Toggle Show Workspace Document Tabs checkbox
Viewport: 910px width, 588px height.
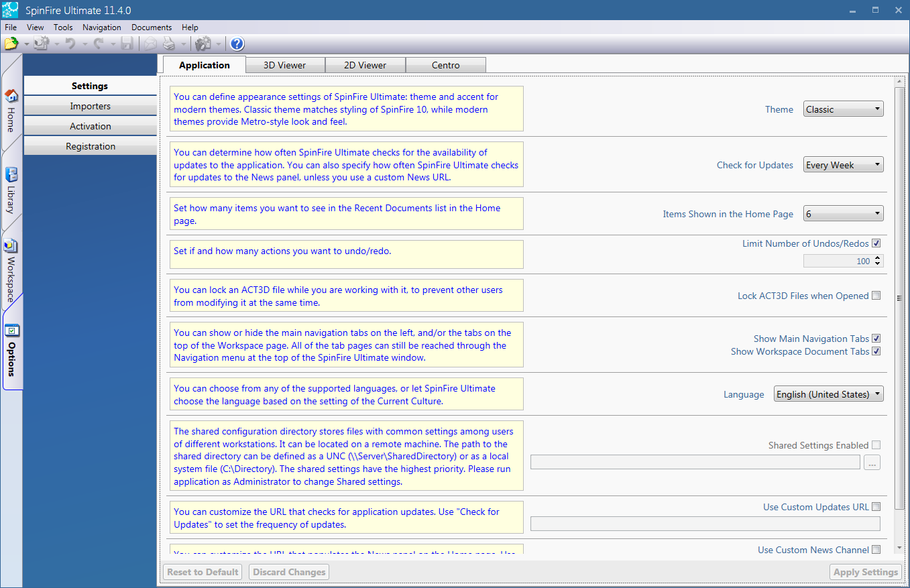click(876, 351)
